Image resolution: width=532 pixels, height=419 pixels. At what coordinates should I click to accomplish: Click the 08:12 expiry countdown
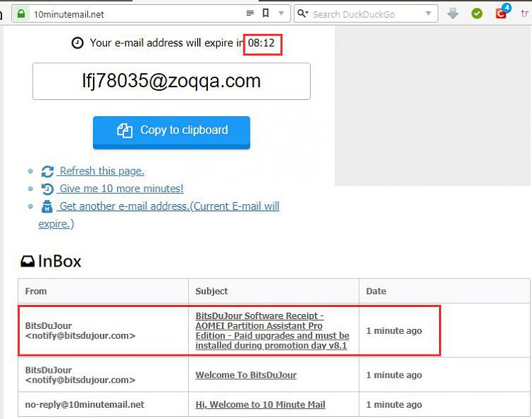[261, 43]
